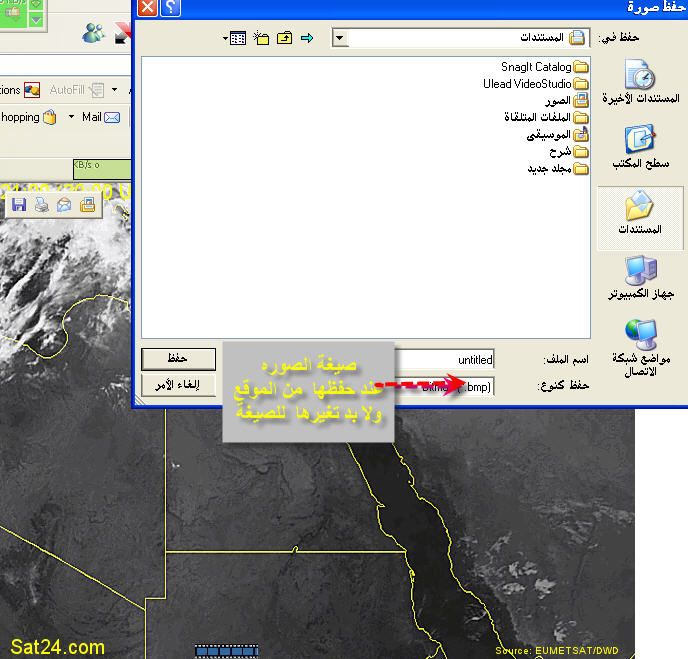Click the colorful options icon beside AutoFill
688x659 pixels.
pos(32,90)
